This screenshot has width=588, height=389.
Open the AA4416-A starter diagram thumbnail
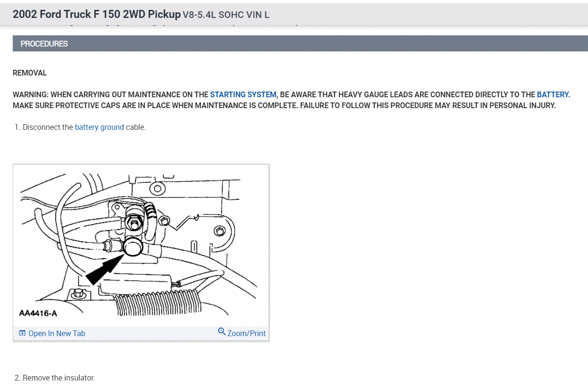click(141, 245)
